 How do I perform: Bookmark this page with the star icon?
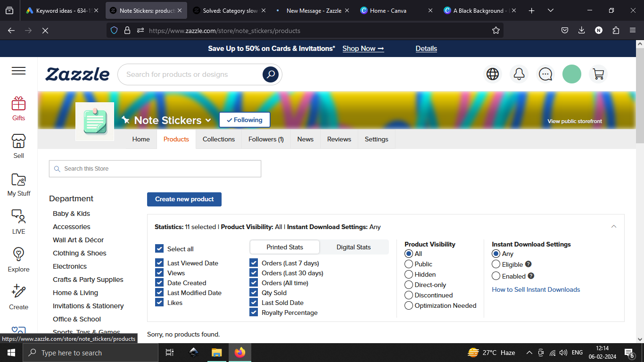coord(496,31)
